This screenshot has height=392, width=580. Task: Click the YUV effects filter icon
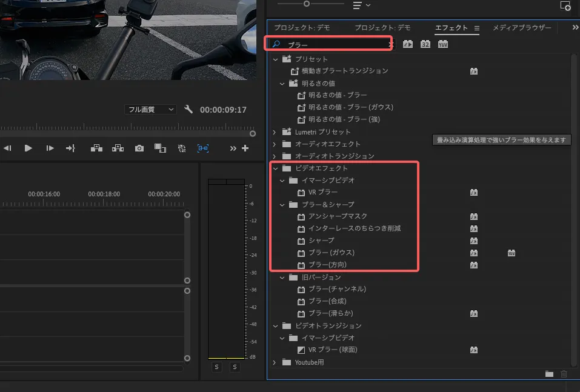coord(443,44)
